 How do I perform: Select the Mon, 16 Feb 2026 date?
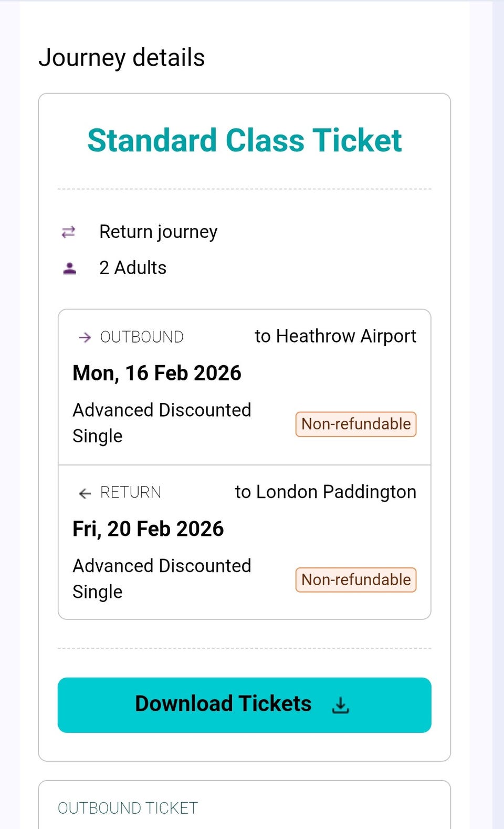point(157,373)
